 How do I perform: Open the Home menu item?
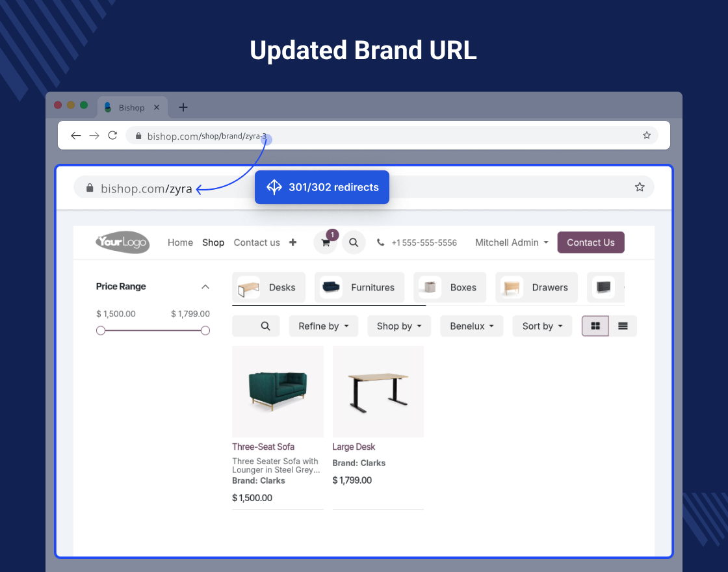point(180,242)
